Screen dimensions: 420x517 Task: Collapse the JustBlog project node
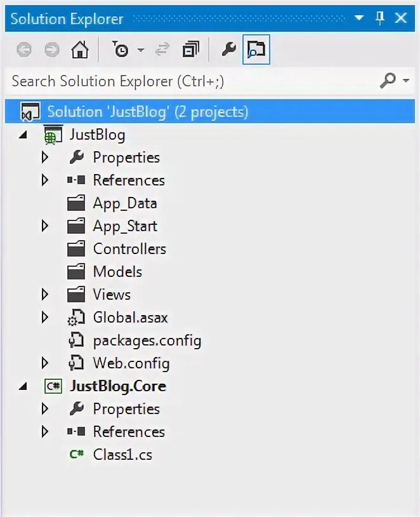coord(23,135)
